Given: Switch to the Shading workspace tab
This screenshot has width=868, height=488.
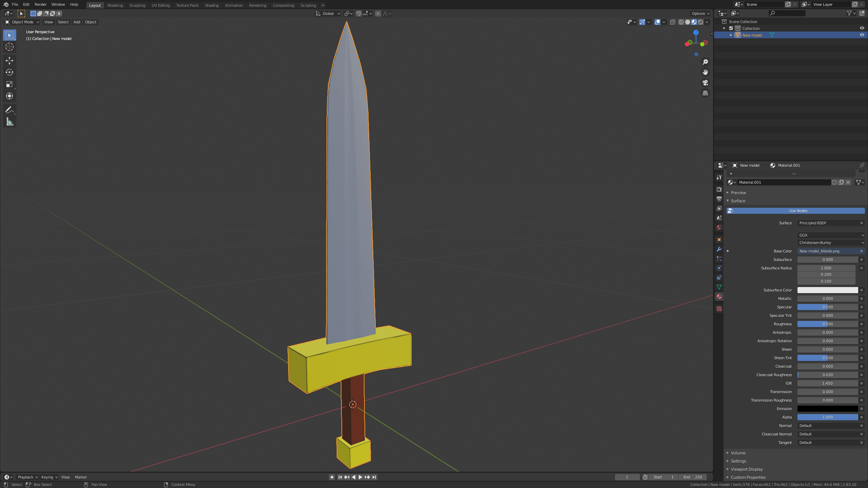Looking at the screenshot, I should tap(212, 5).
